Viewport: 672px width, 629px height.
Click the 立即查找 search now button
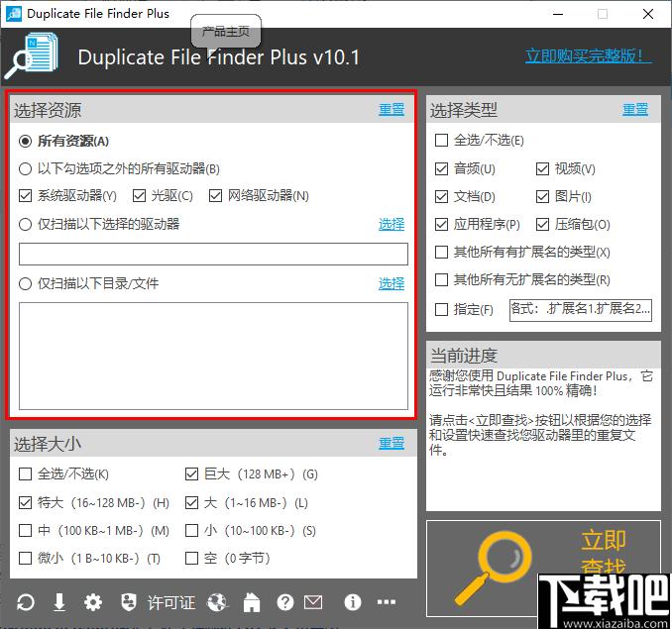click(543, 560)
